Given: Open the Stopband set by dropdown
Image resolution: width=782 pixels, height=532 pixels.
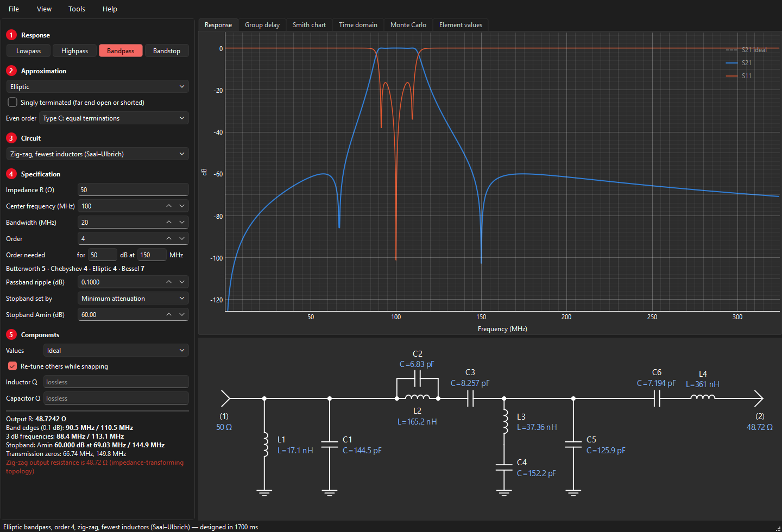Looking at the screenshot, I should 133,299.
